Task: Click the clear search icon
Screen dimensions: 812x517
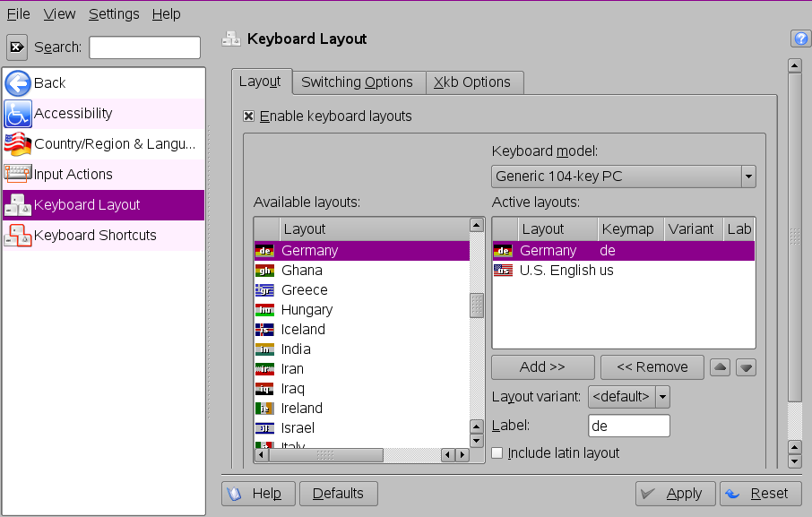Action: tap(15, 47)
